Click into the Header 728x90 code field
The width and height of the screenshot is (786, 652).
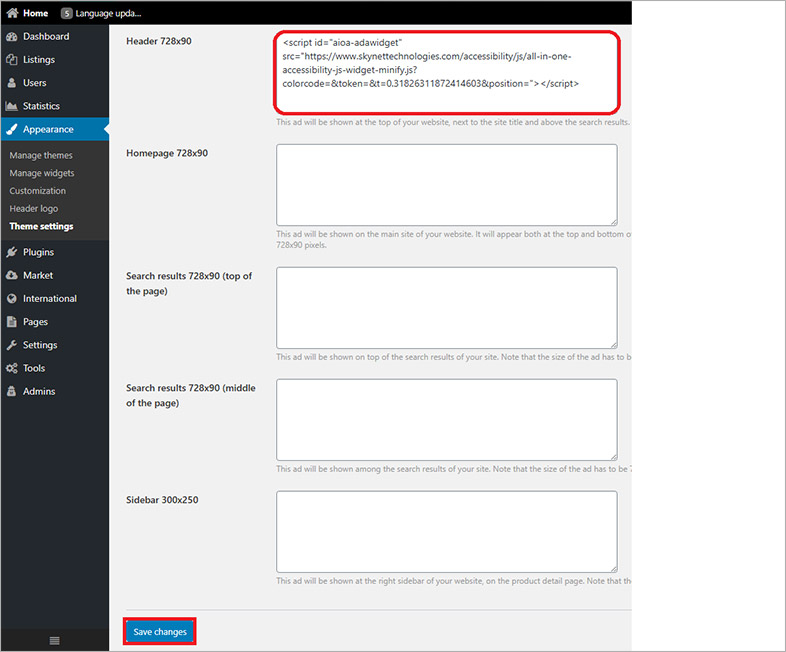[446, 72]
